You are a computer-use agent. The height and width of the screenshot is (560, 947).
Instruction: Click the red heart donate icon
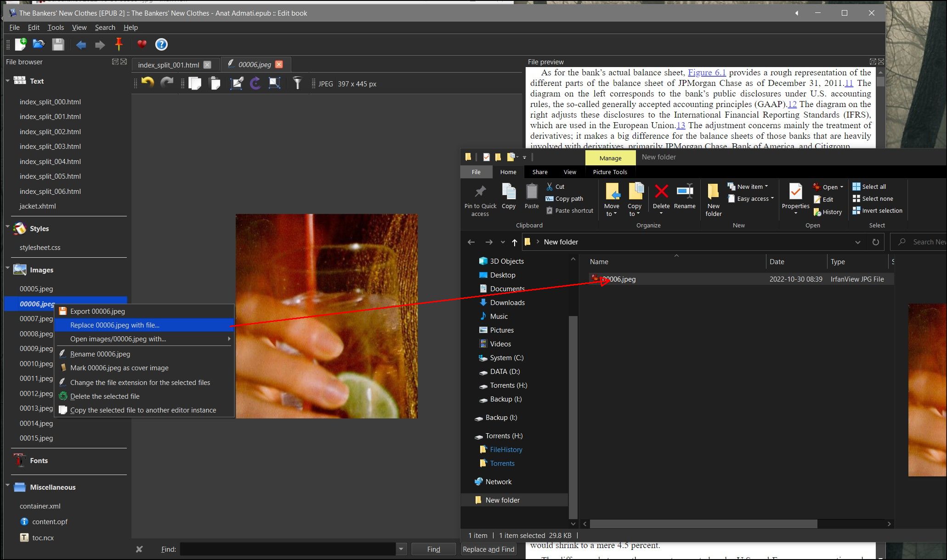click(142, 45)
